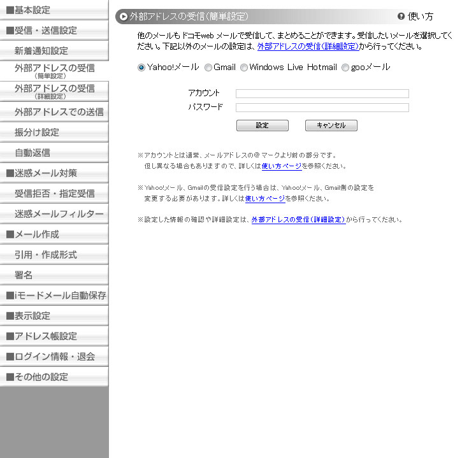
Task: Click the 設定 button
Action: (x=263, y=125)
